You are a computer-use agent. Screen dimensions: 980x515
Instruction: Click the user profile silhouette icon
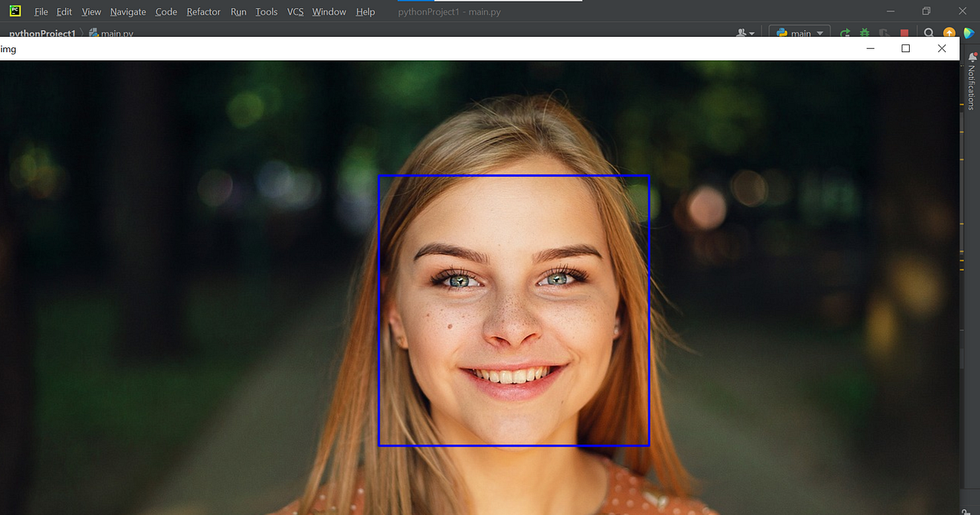[741, 32]
